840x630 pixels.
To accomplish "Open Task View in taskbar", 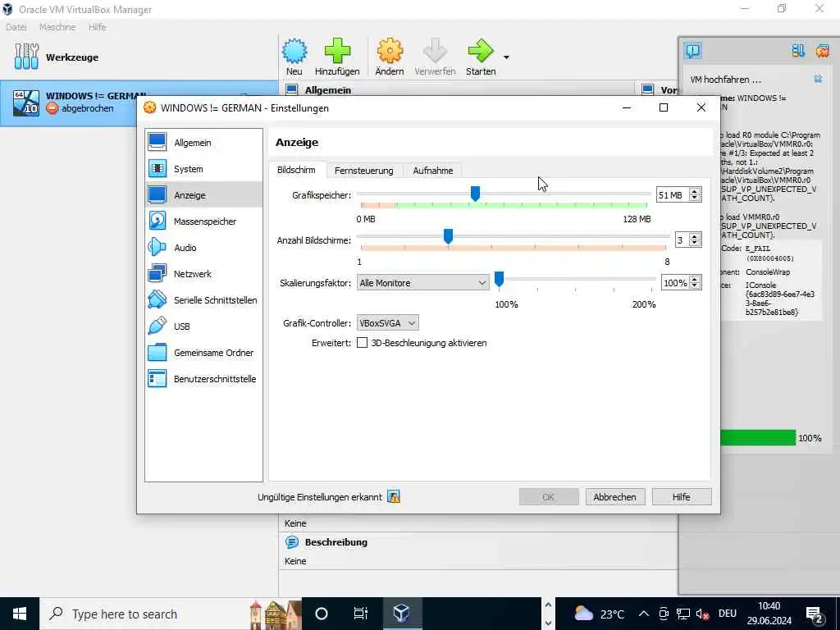I will pyautogui.click(x=361, y=614).
